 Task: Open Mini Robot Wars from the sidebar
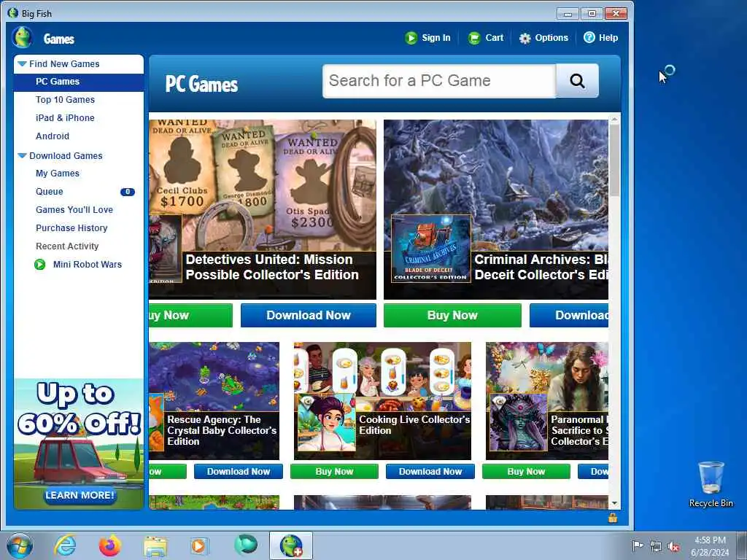(x=88, y=264)
